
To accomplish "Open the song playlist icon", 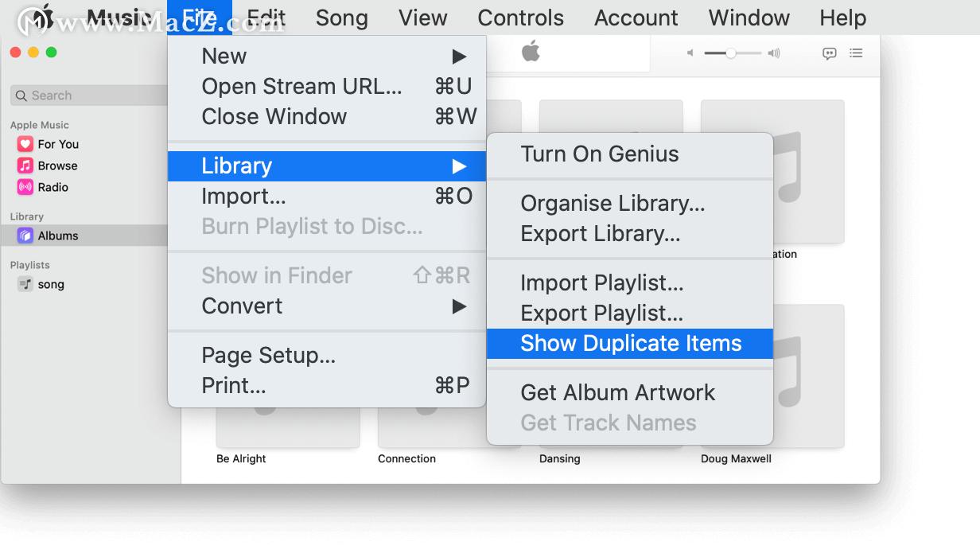I will point(25,284).
